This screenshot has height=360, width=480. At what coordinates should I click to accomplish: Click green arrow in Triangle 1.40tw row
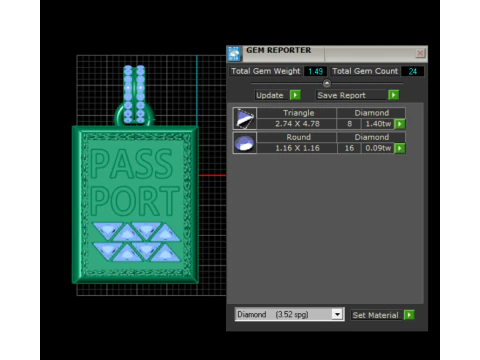point(400,124)
